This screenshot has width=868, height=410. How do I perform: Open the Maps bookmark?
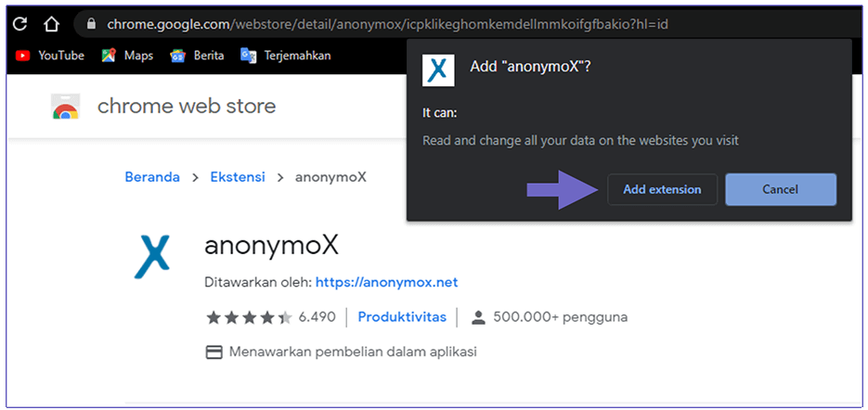(127, 56)
